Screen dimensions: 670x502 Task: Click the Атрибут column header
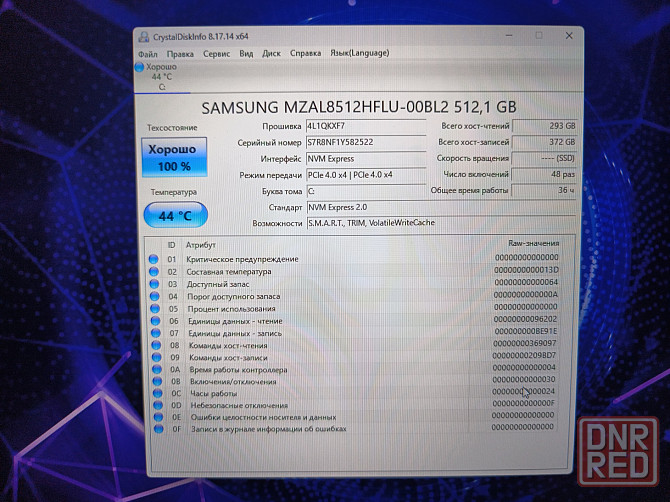pos(200,245)
